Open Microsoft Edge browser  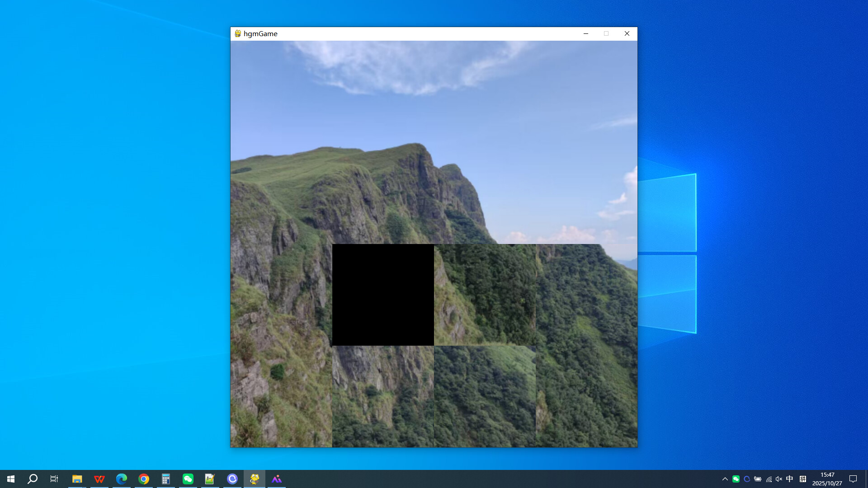[121, 479]
